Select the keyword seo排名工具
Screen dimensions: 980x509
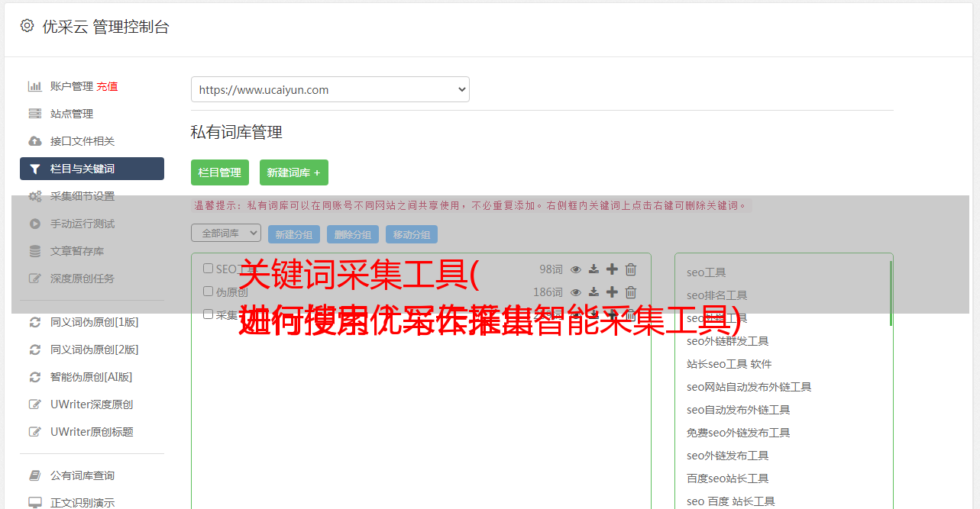717,295
